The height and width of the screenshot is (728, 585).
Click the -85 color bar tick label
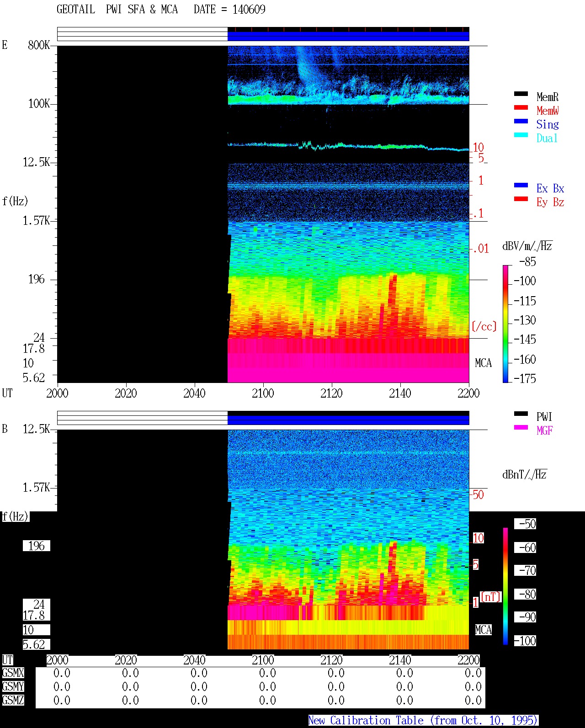click(x=527, y=262)
